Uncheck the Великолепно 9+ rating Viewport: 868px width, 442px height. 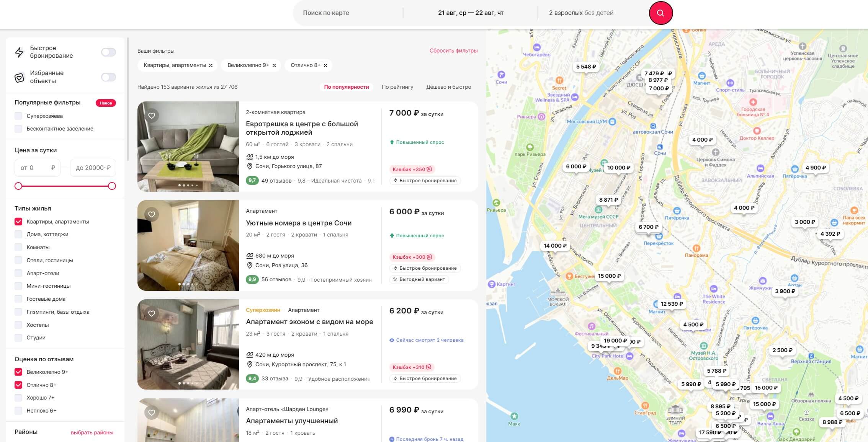point(18,372)
